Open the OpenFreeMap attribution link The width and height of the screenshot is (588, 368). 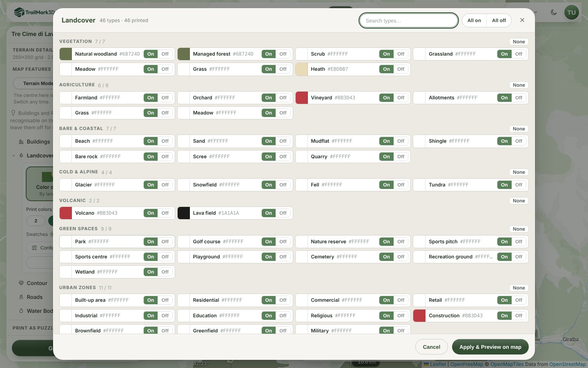[x=467, y=364]
